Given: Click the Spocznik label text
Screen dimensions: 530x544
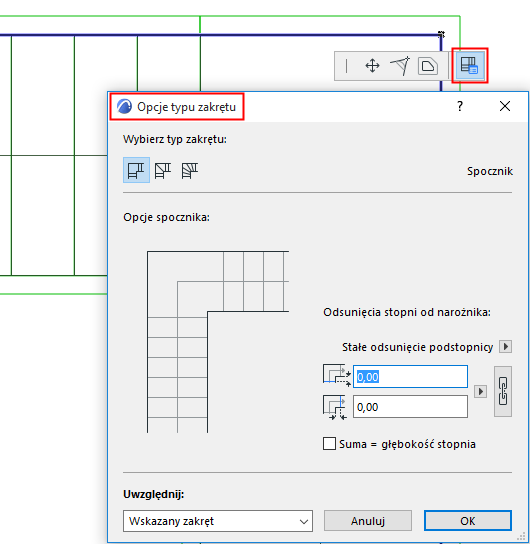Looking at the screenshot, I should tap(490, 171).
